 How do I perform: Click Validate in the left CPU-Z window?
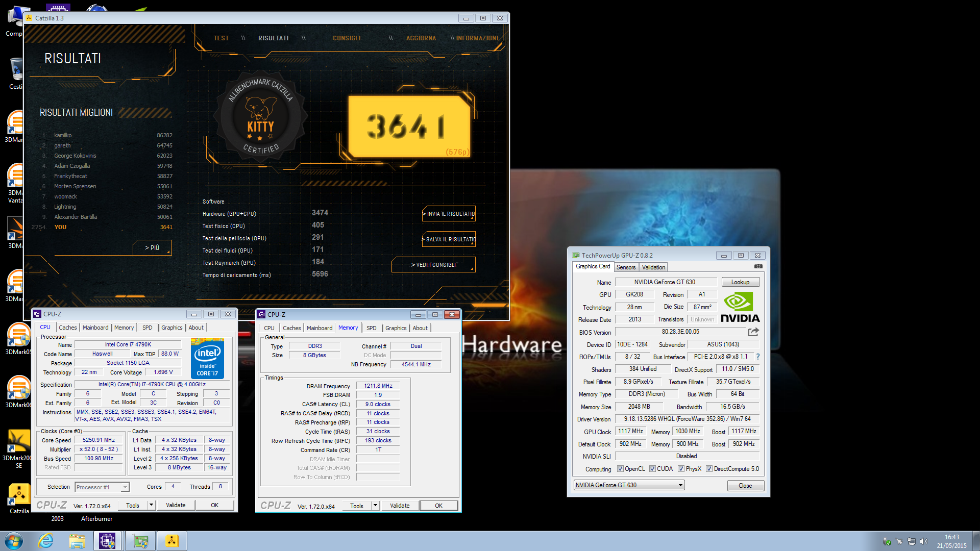pyautogui.click(x=176, y=505)
